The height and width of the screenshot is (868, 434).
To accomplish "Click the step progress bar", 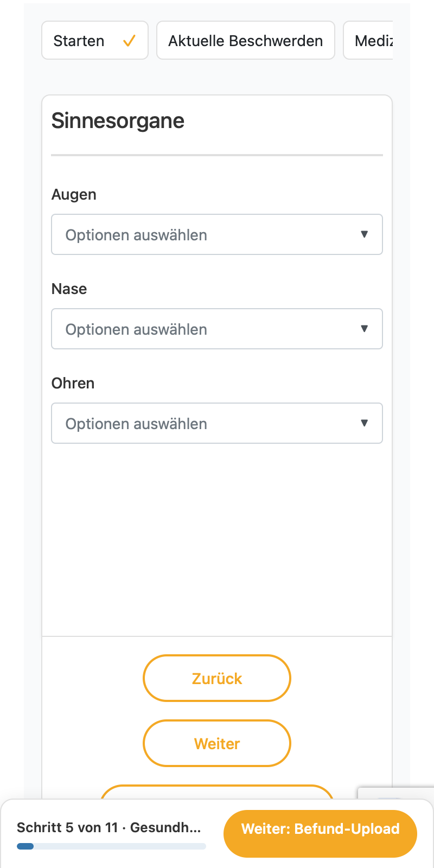I will pos(111,846).
